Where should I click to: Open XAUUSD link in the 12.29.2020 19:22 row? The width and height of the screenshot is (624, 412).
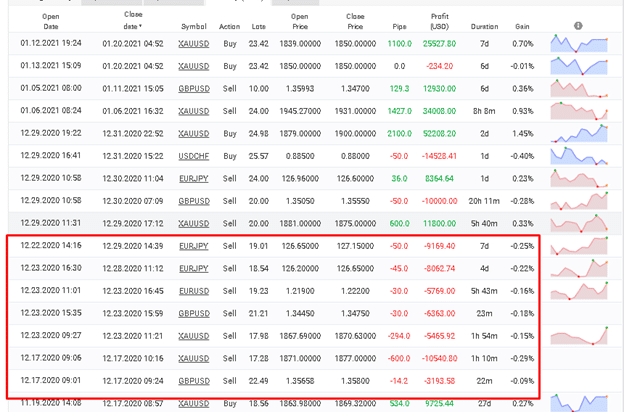point(194,134)
